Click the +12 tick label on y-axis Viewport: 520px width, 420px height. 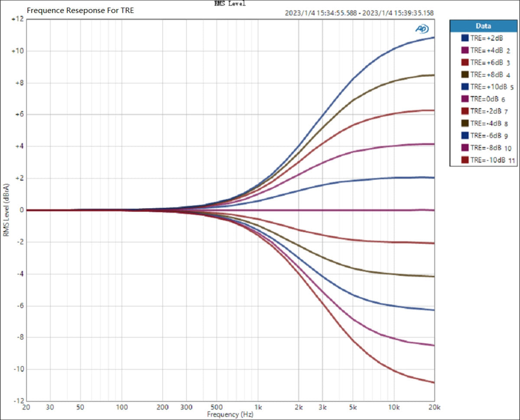[17, 19]
